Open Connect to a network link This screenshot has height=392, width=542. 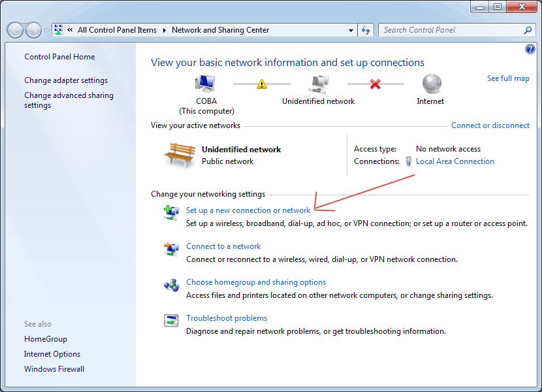click(223, 246)
